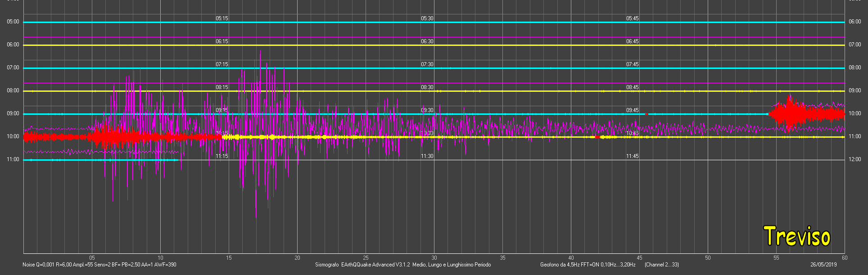Click the 12:00 hour label
This screenshot has height=275, width=868.
point(855,159)
